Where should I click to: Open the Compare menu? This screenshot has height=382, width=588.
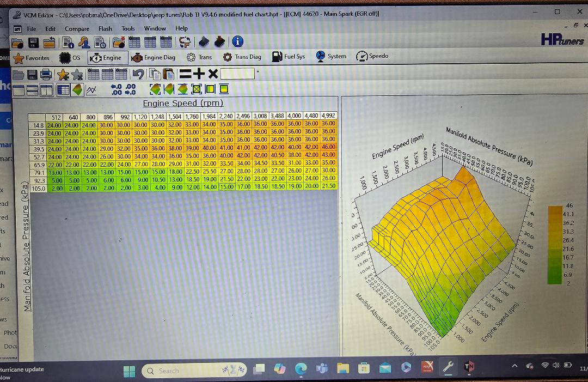coord(77,28)
